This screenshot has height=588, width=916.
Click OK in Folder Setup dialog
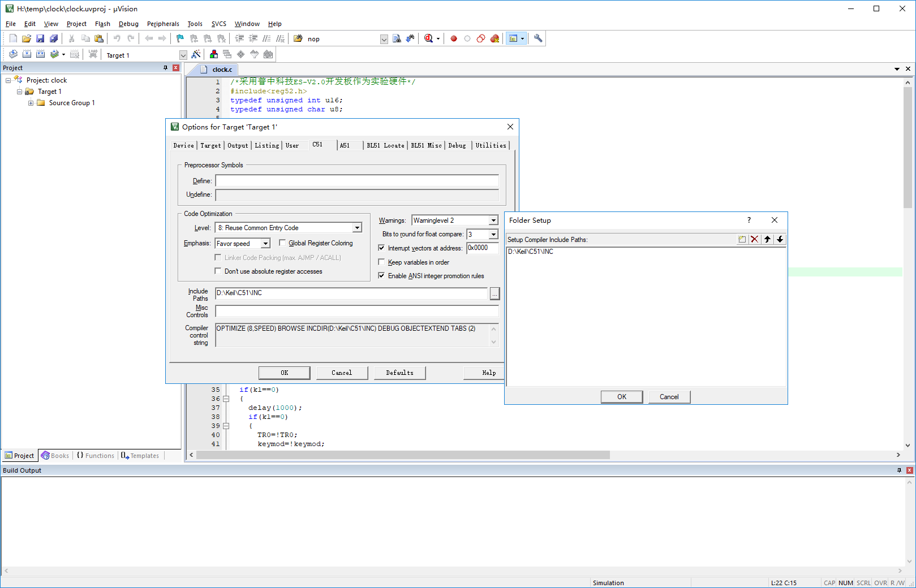coord(622,397)
